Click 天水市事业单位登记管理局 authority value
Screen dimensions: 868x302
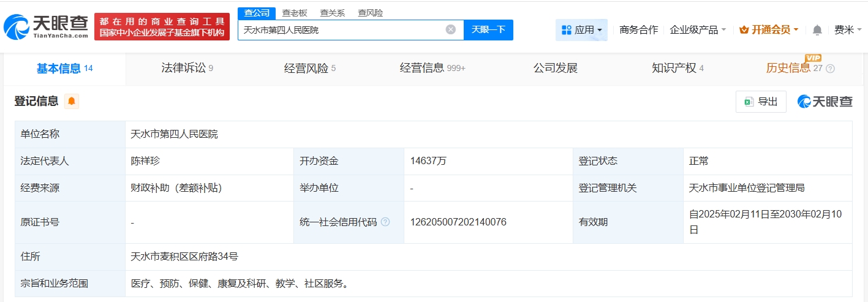(x=747, y=188)
